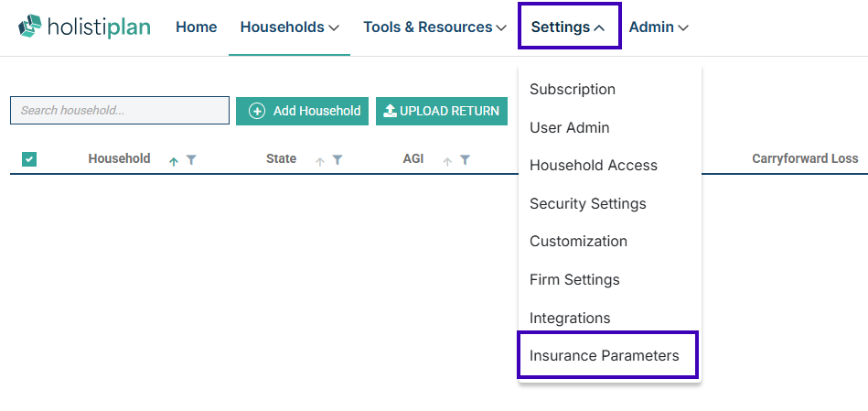Toggle the select-all households checkbox
Viewport: 868px width, 411px height.
click(x=29, y=159)
